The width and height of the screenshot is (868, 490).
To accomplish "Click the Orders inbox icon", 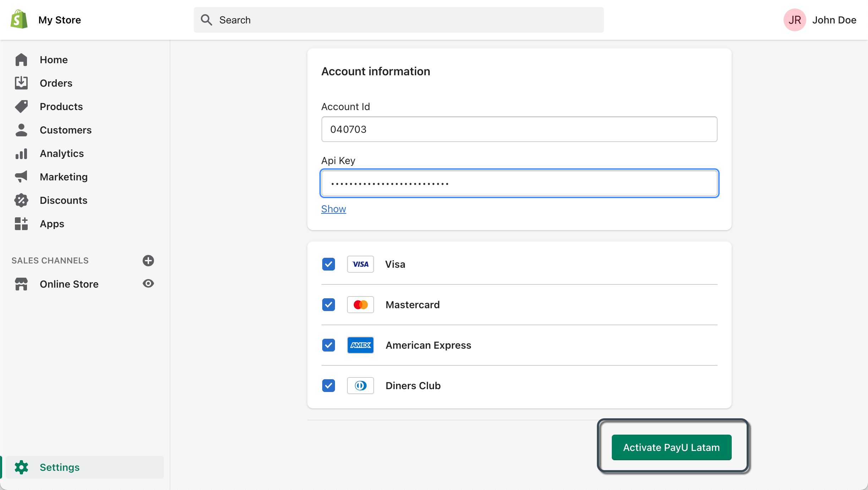I will tap(21, 83).
